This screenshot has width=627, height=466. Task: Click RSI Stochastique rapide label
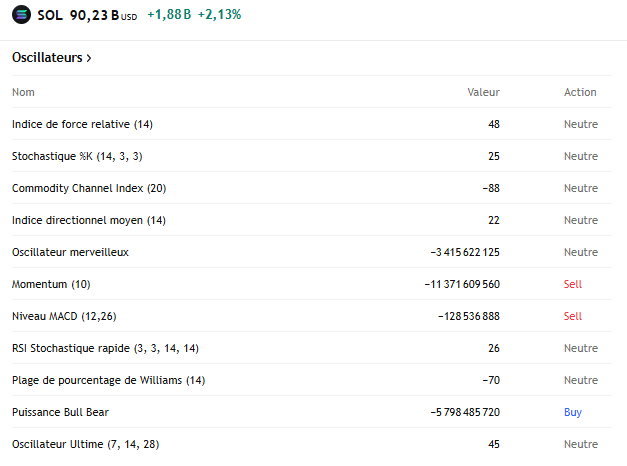point(105,348)
